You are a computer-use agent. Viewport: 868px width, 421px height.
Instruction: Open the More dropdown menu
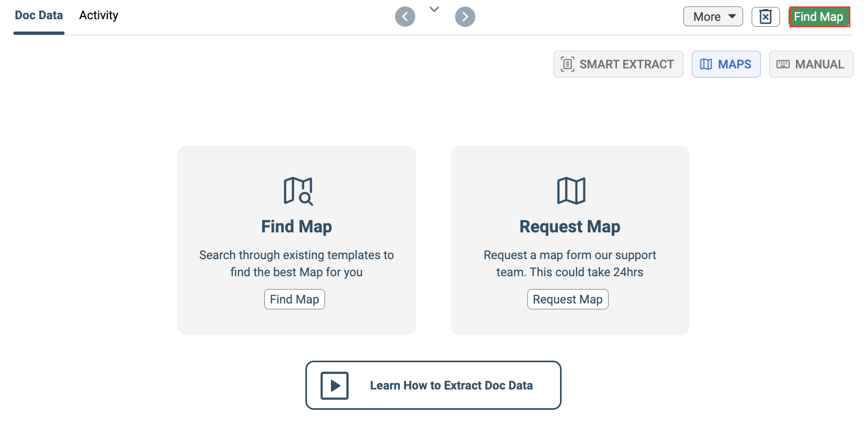pyautogui.click(x=713, y=17)
